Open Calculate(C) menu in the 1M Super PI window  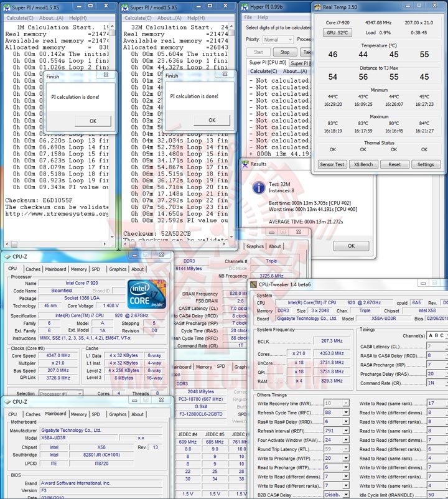coord(20,18)
